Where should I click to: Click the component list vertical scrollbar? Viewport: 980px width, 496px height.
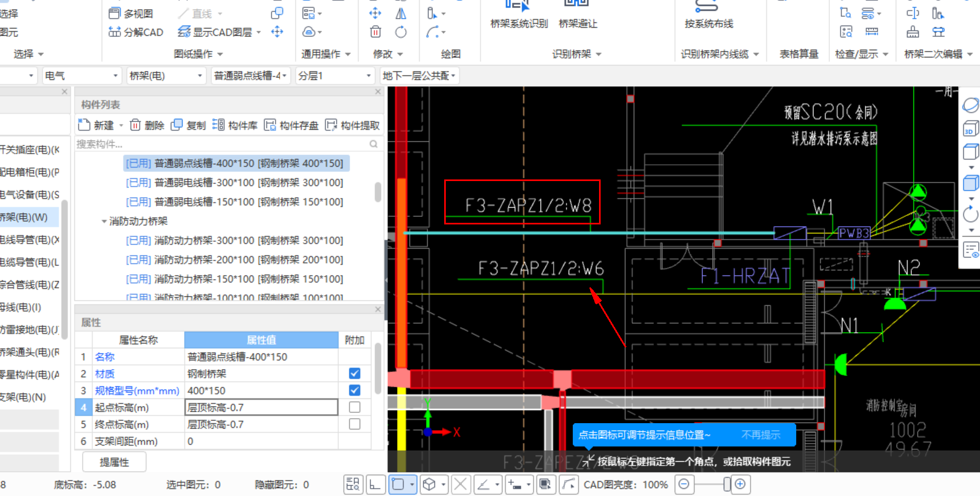point(378,192)
